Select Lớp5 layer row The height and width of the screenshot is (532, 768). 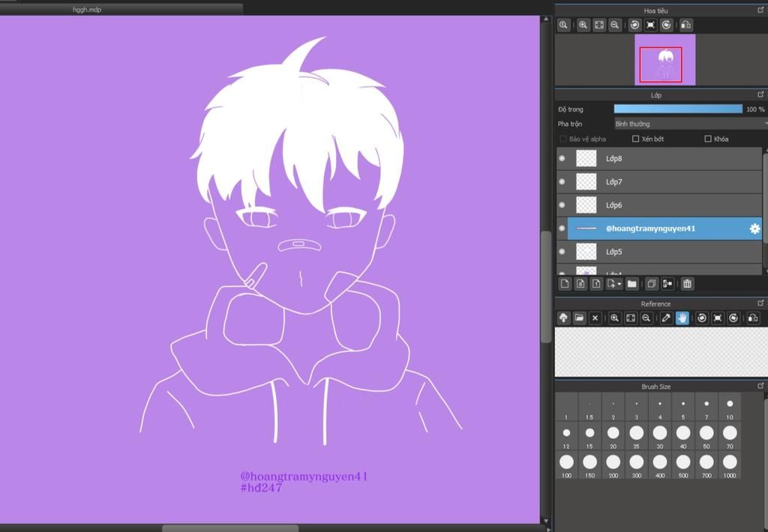(x=659, y=252)
